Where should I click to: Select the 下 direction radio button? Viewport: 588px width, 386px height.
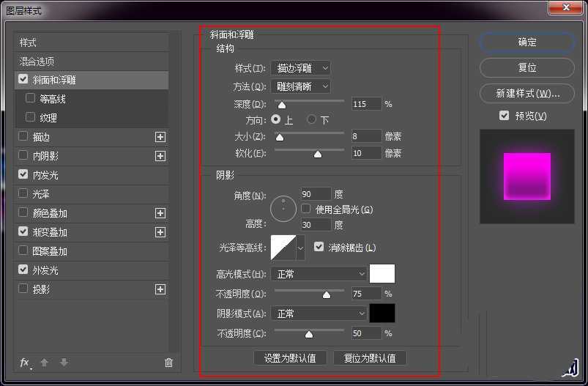[312, 119]
